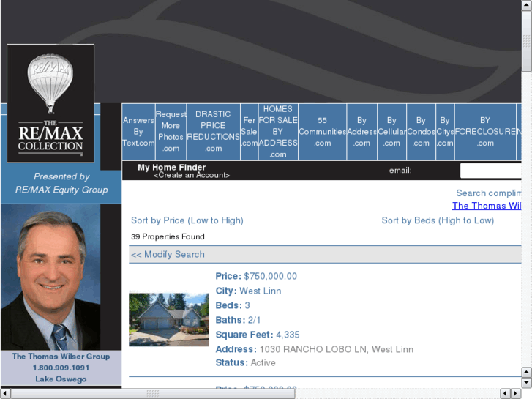
Task: Click the Status Active text
Action: (x=246, y=362)
